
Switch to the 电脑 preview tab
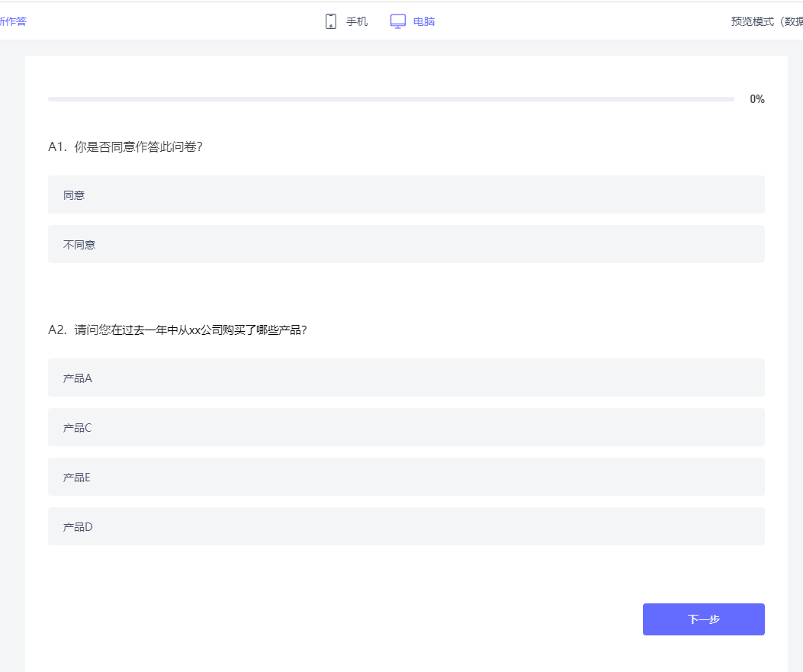pyautogui.click(x=424, y=21)
